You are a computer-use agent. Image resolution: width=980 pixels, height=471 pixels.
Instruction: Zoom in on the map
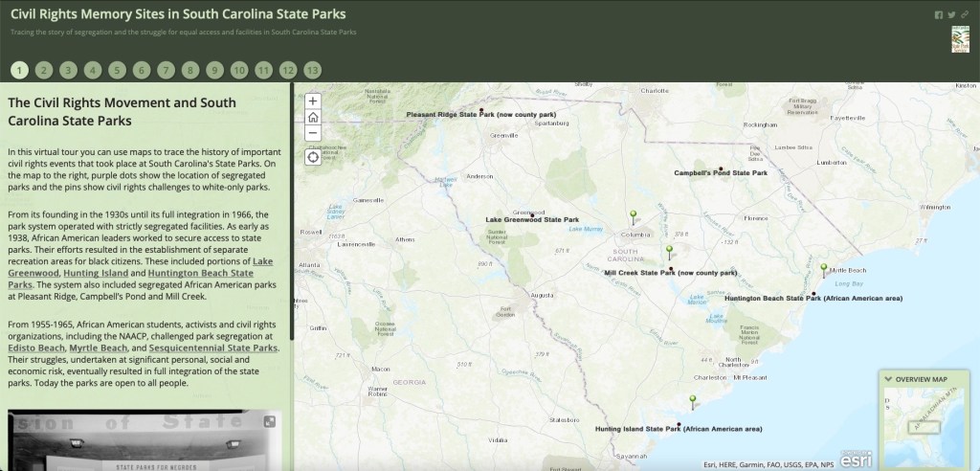click(x=313, y=101)
